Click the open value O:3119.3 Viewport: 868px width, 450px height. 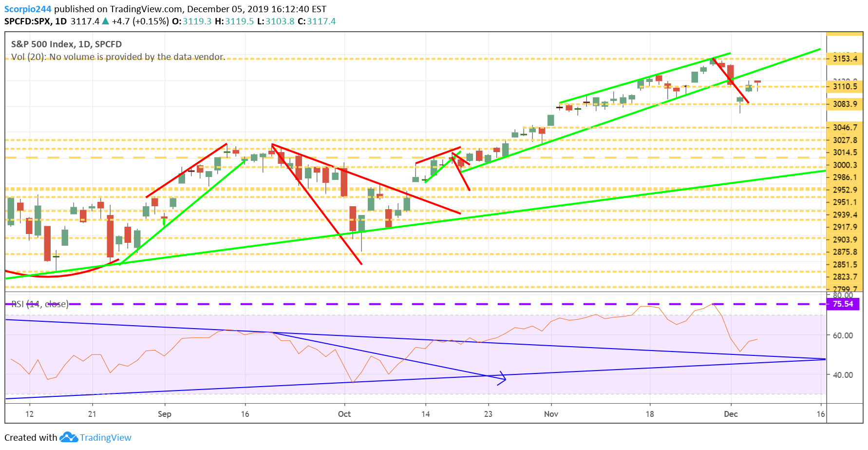pyautogui.click(x=191, y=21)
